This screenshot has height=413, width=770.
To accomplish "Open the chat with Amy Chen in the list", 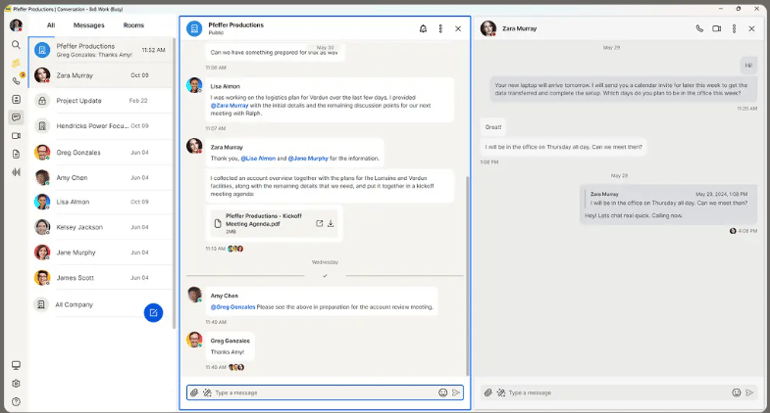I will click(101, 177).
